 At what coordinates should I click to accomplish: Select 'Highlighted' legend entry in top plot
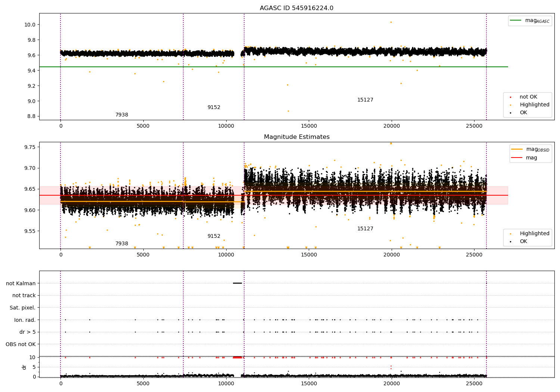click(x=534, y=105)
